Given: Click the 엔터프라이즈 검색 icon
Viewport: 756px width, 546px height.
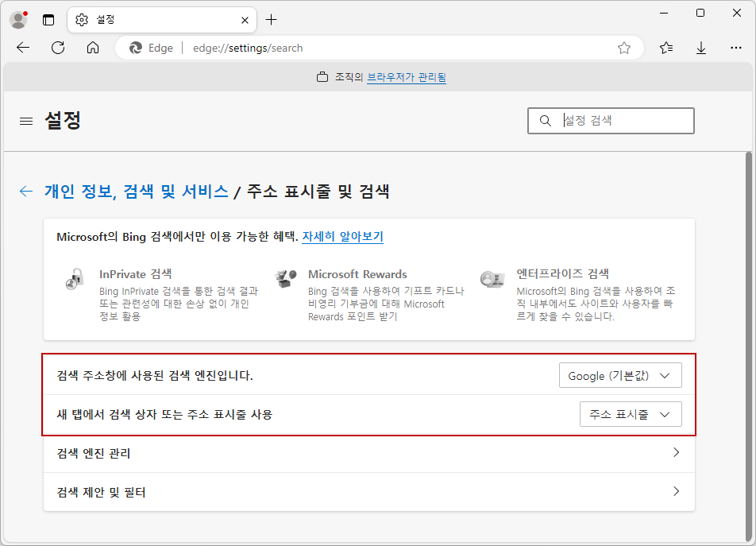Looking at the screenshot, I should pos(492,278).
